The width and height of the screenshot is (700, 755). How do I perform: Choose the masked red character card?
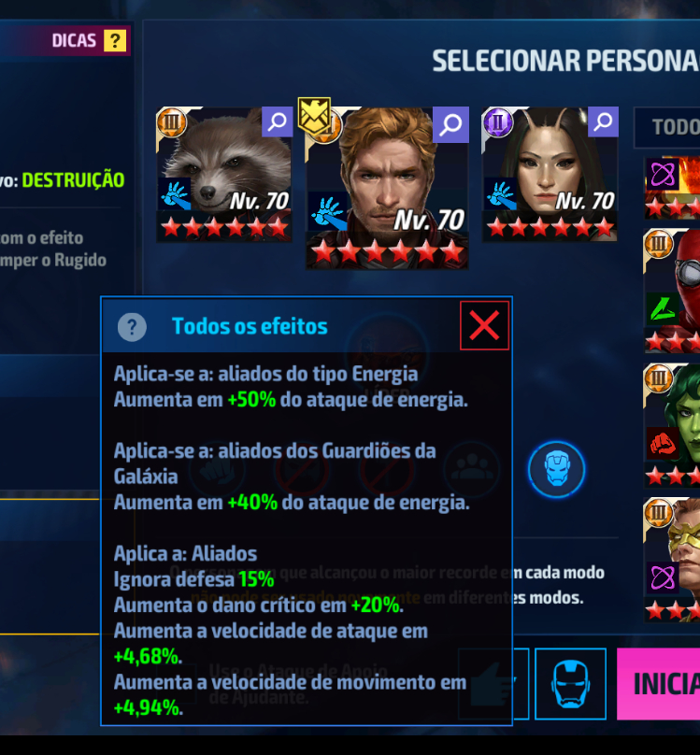pos(672,291)
